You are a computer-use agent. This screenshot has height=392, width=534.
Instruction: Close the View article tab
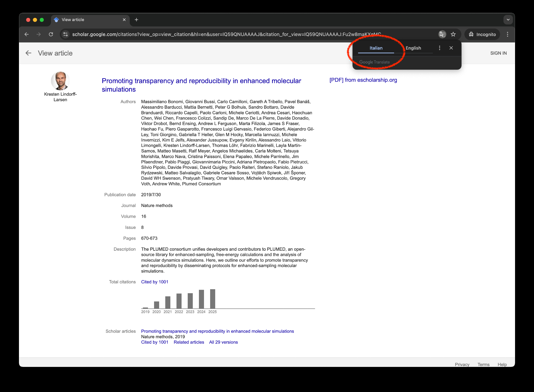124,20
